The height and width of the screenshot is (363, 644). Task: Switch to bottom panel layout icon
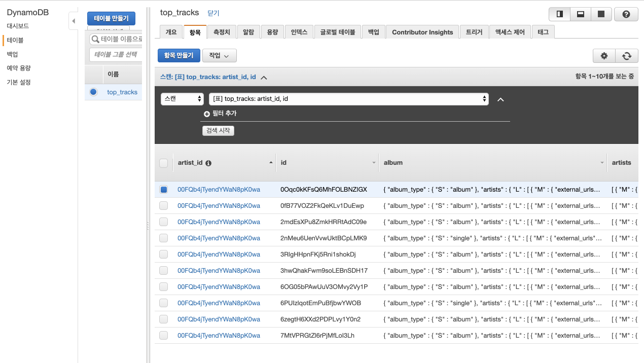pos(581,14)
